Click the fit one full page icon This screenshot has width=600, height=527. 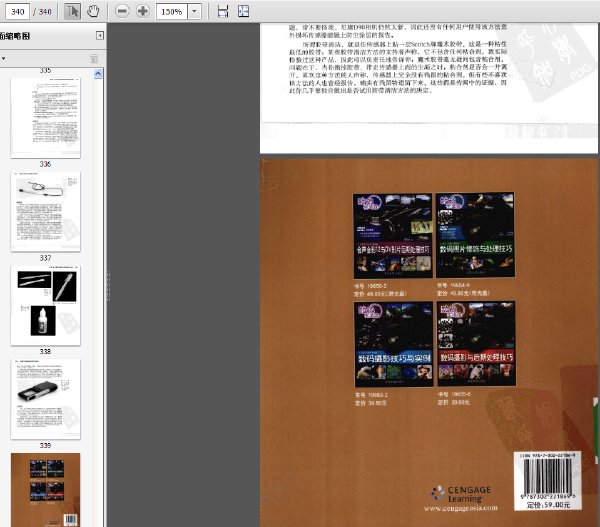pyautogui.click(x=243, y=11)
